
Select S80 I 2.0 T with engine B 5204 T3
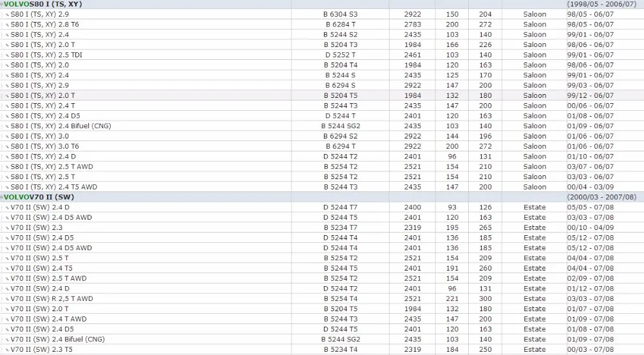(x=322, y=44)
